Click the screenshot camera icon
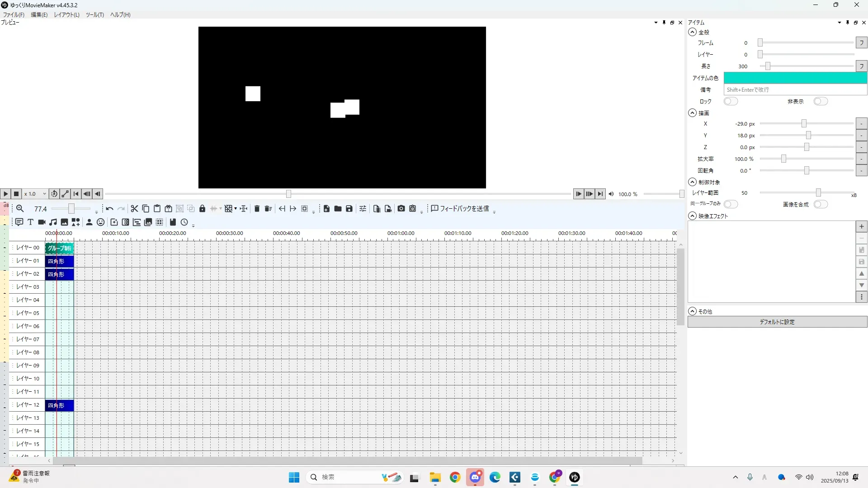 [401, 208]
